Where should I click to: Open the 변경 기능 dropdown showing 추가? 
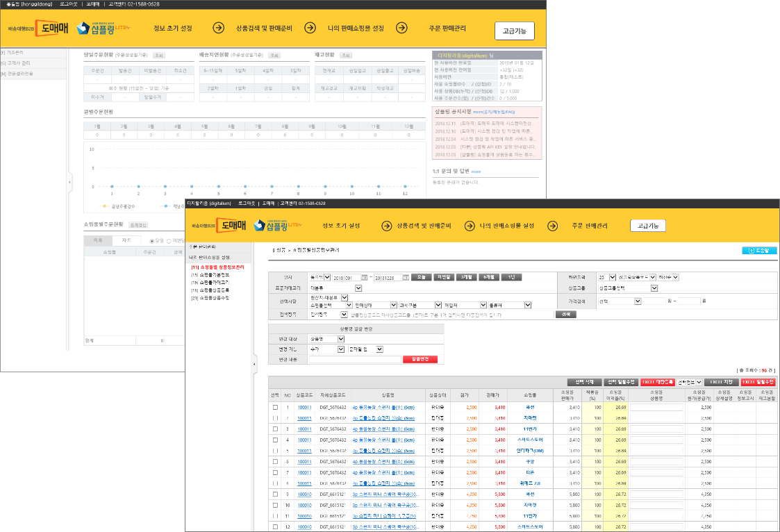pos(326,349)
